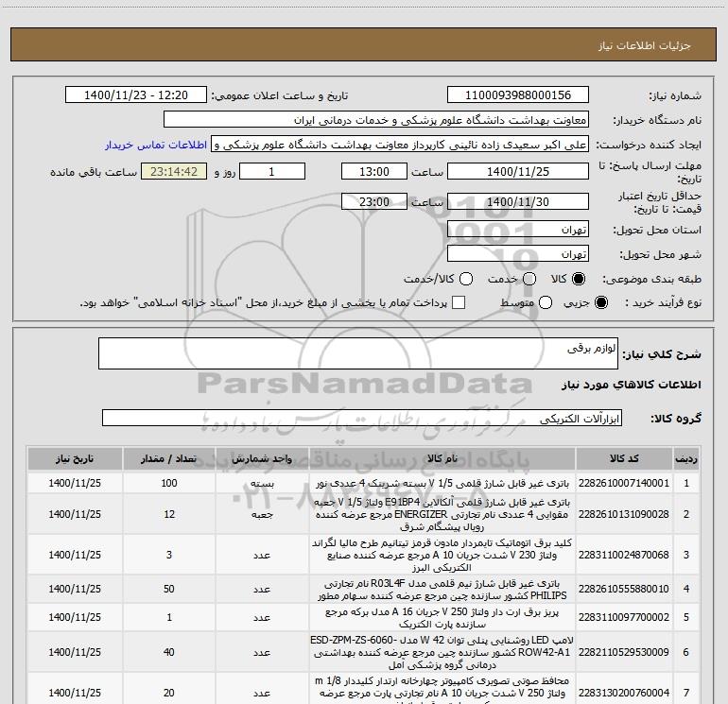The width and height of the screenshot is (728, 704).
Task: Click the delivery province field 'تهران'
Action: 518,230
